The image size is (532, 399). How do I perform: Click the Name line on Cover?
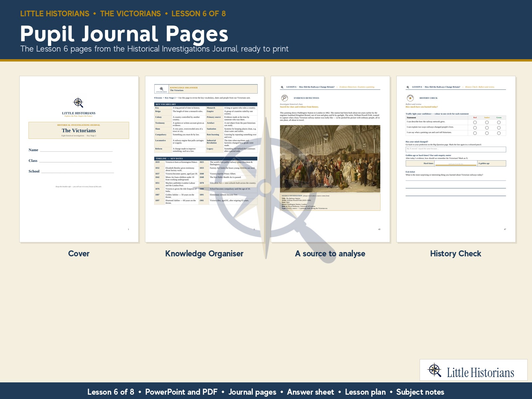(76, 150)
